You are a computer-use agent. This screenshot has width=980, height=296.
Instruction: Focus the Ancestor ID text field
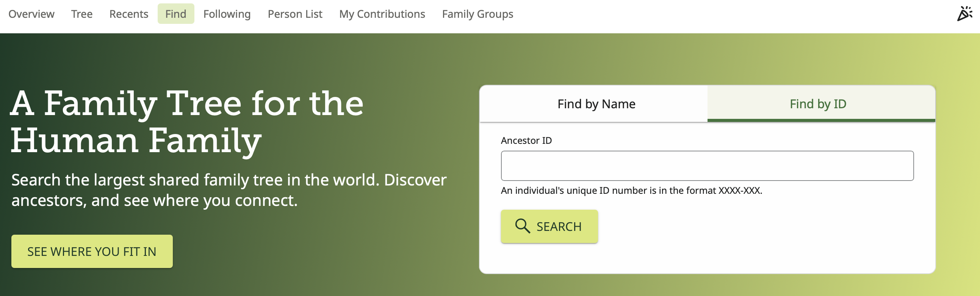coord(707,166)
